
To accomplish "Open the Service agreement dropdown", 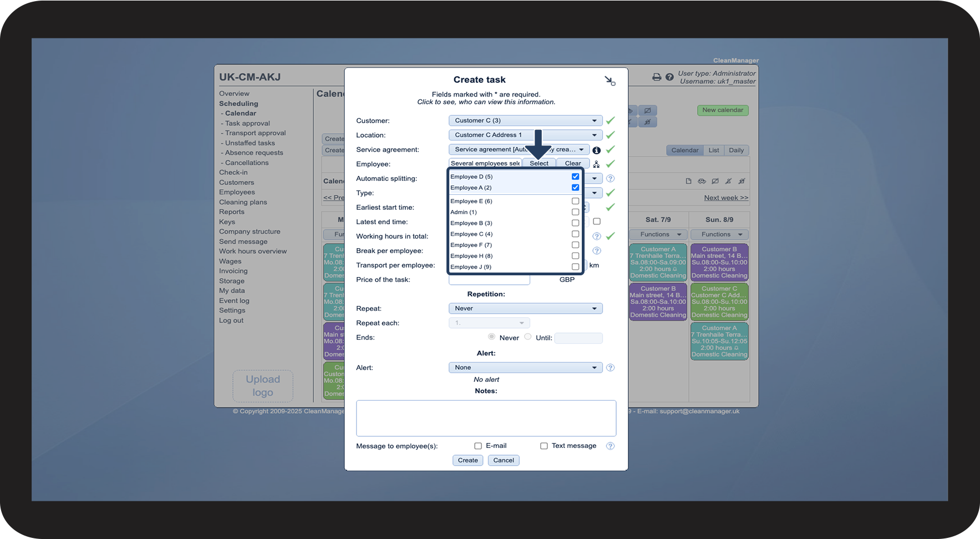I will coord(519,149).
